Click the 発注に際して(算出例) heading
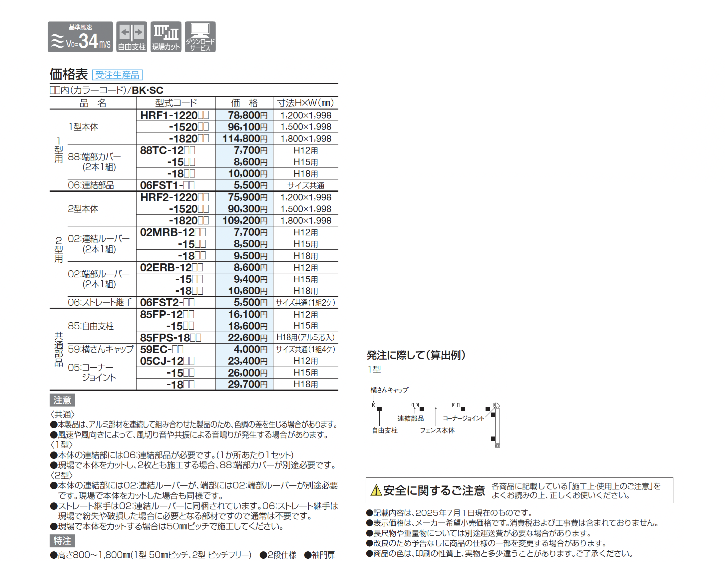725x588 pixels. 416,355
